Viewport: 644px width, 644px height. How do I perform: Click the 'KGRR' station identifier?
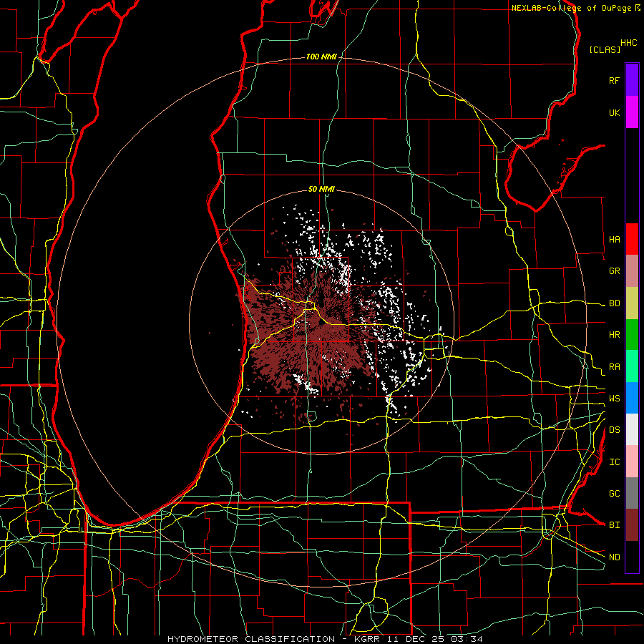(x=368, y=639)
